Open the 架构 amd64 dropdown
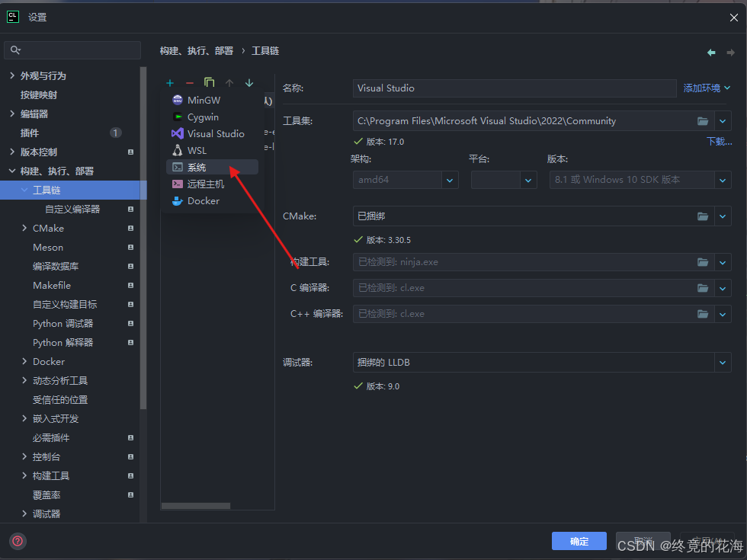Viewport: 747px width, 560px height. 450,180
